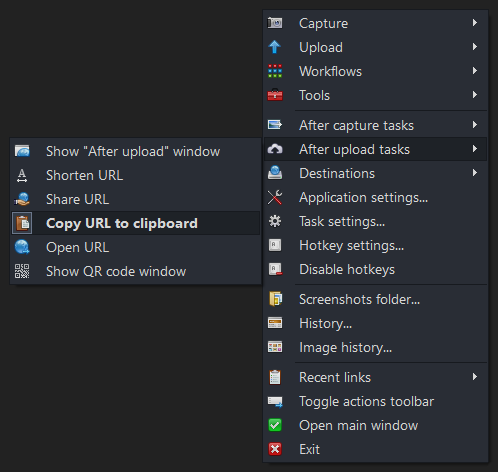
Task: Click the QR code icon
Action: point(22,271)
